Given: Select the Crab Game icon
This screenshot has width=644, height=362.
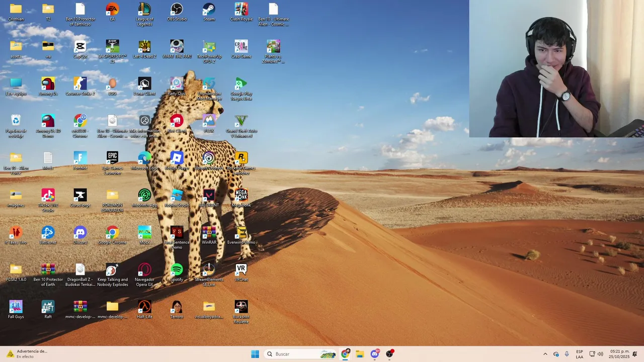Looking at the screenshot, I should [x=241, y=49].
